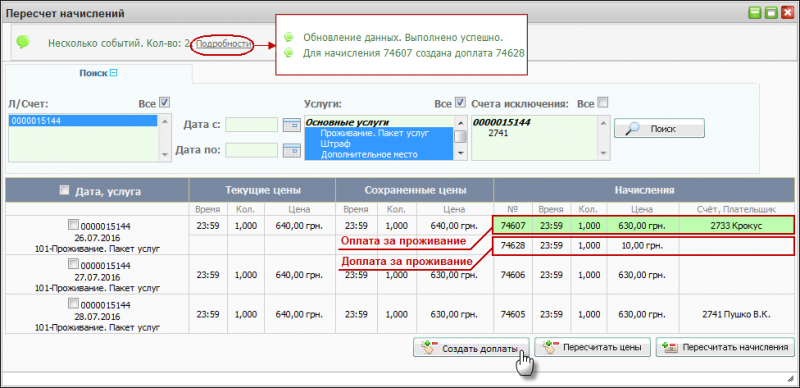This screenshot has width=800, height=388.
Task: Close the Пересчет начислений window
Action: (x=787, y=13)
